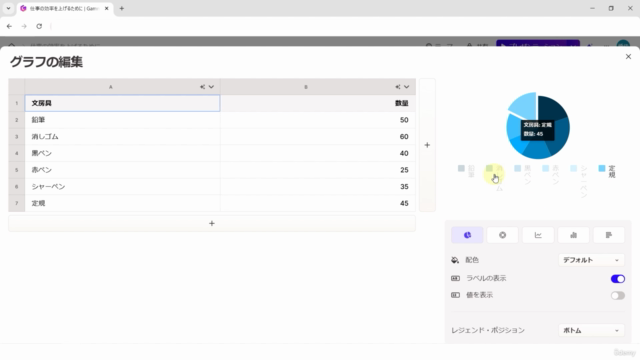The width and height of the screenshot is (640, 360).
Task: Open the tab search dropdown arrow
Action: [8, 8]
